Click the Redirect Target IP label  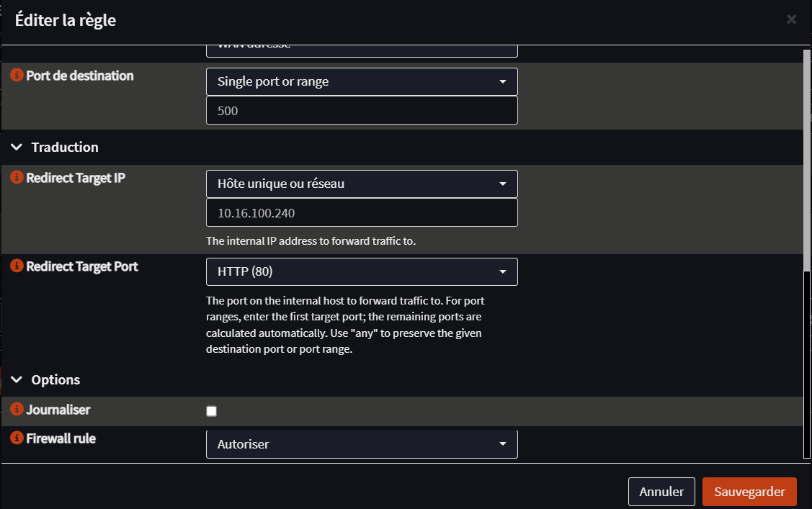76,178
